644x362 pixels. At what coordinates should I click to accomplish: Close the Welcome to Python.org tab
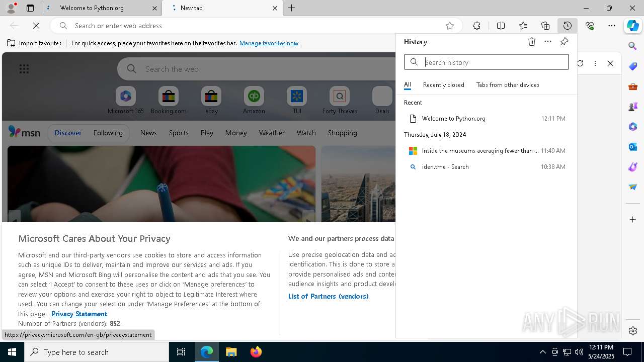click(x=154, y=8)
